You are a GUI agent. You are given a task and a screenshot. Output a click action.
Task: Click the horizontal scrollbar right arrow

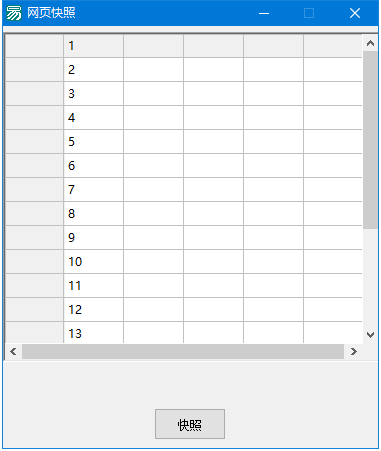(x=354, y=351)
